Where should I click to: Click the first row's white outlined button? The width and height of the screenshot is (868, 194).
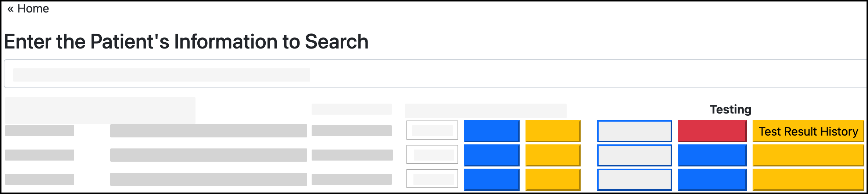[432, 130]
